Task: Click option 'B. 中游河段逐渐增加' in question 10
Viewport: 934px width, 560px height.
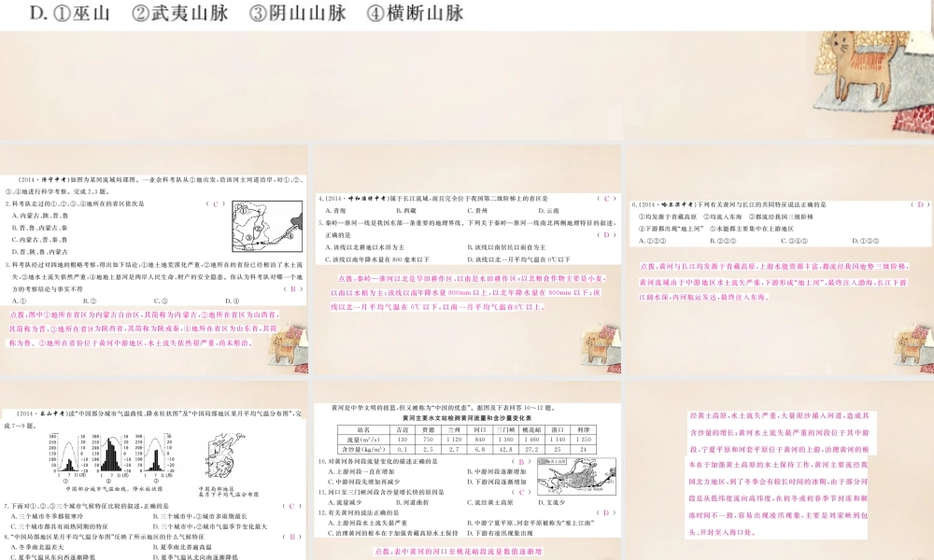Action: [497, 471]
